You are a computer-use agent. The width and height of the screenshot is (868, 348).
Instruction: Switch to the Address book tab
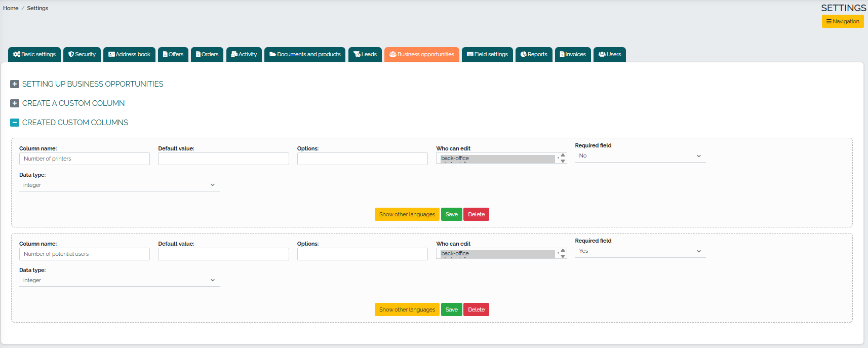click(129, 54)
